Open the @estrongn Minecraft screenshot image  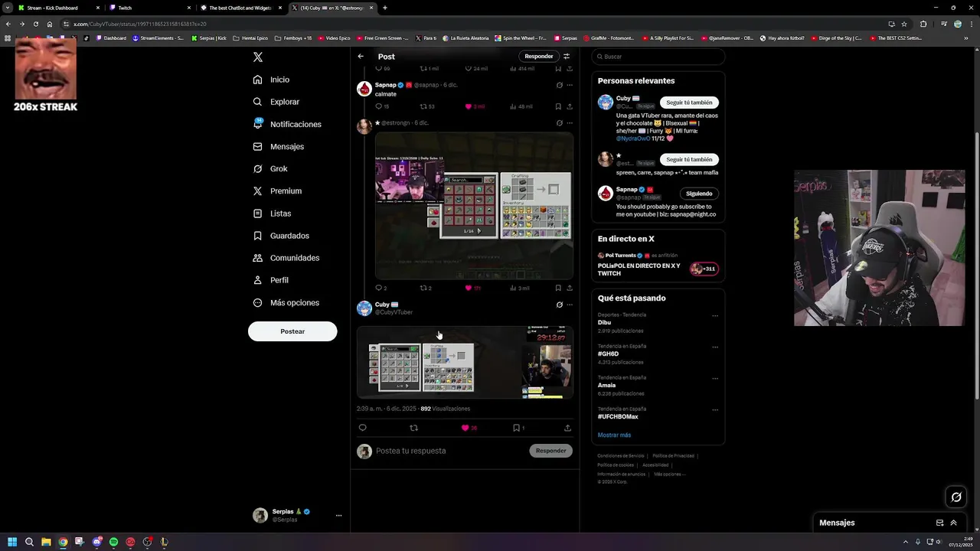[x=474, y=207]
